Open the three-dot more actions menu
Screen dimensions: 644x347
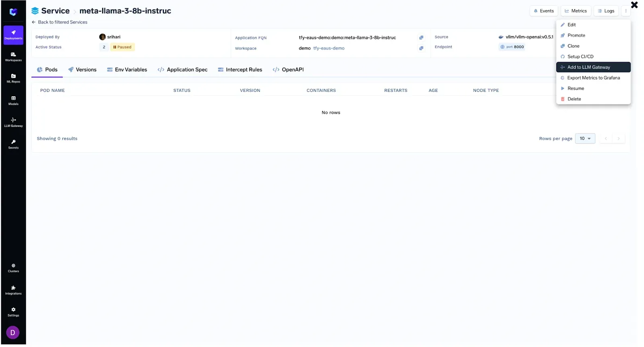(626, 11)
